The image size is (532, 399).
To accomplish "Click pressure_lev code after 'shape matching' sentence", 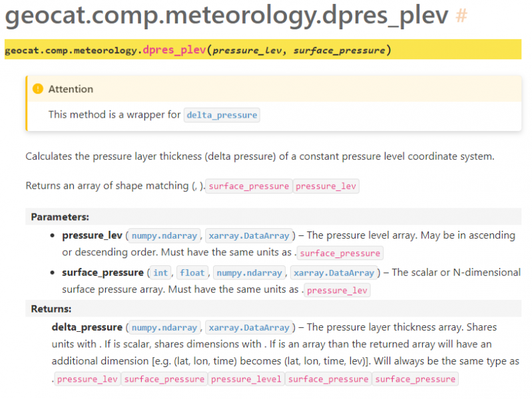I will tap(326, 186).
